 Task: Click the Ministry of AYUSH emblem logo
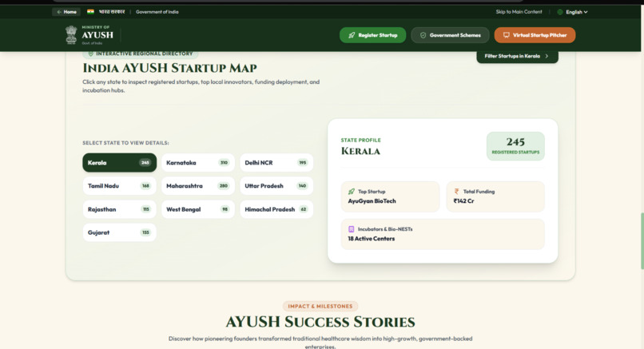pyautogui.click(x=71, y=35)
